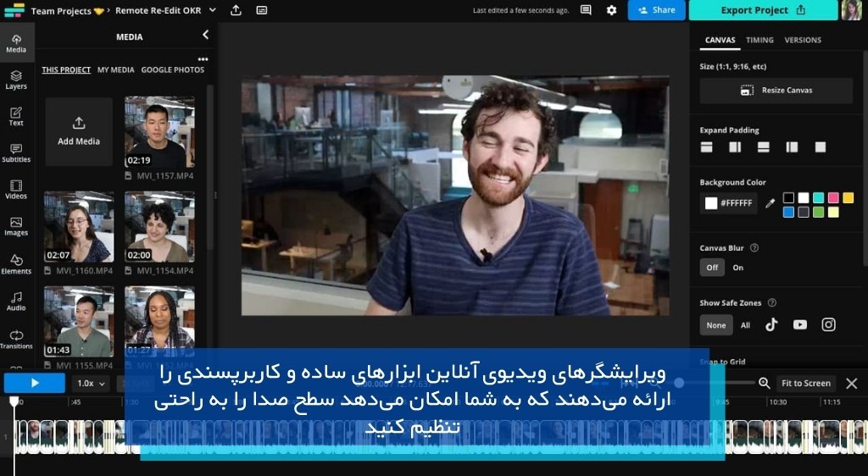Select the MY MEDIA tab

[x=115, y=69]
